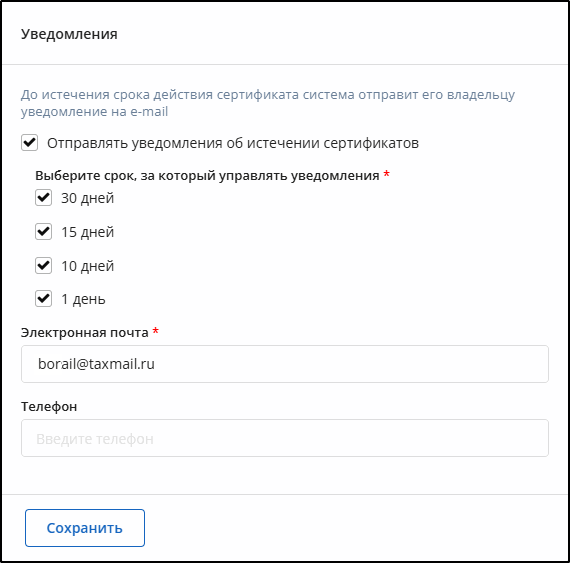Click the Выберите срок group label
Screen dimensions: 570x563
pyautogui.click(x=207, y=176)
